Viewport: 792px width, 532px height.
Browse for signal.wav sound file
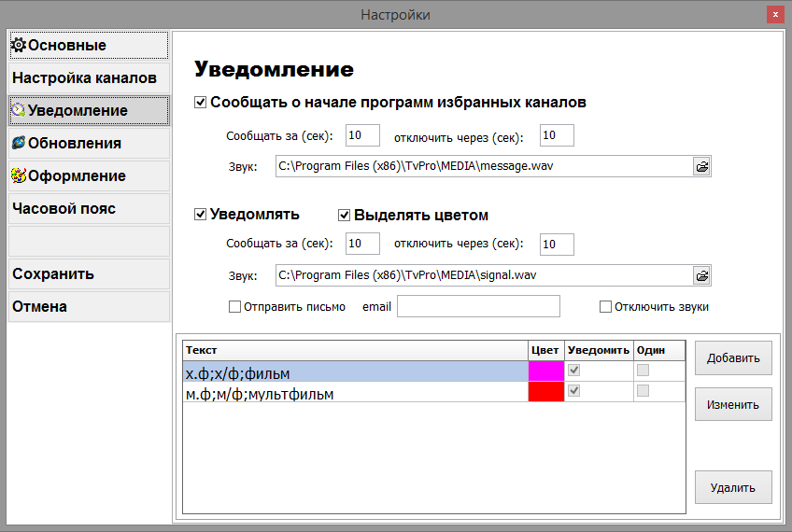[701, 275]
